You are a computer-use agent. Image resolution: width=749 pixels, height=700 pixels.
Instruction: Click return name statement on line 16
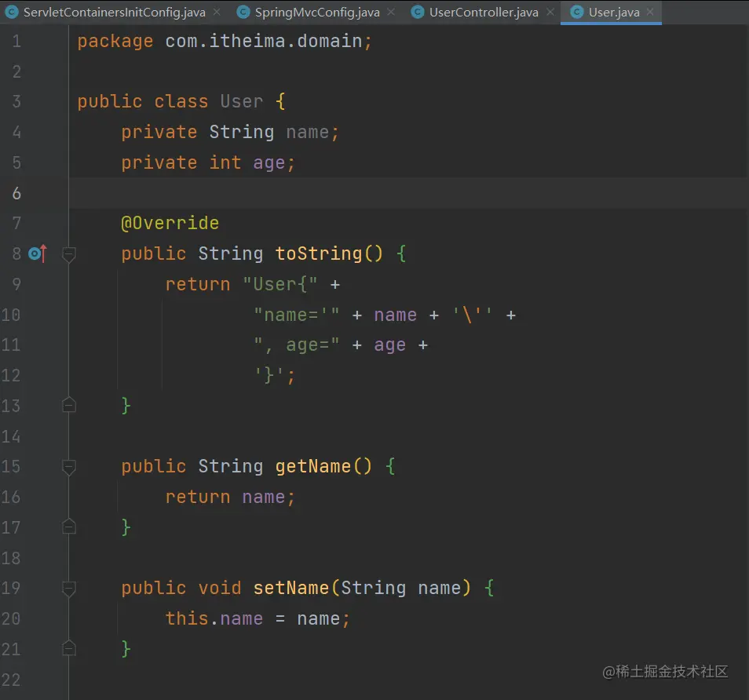[230, 497]
